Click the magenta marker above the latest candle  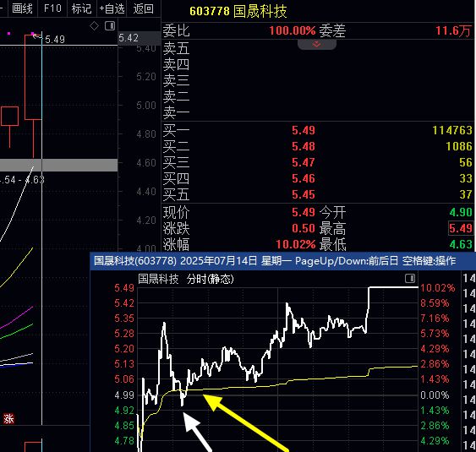(33, 33)
